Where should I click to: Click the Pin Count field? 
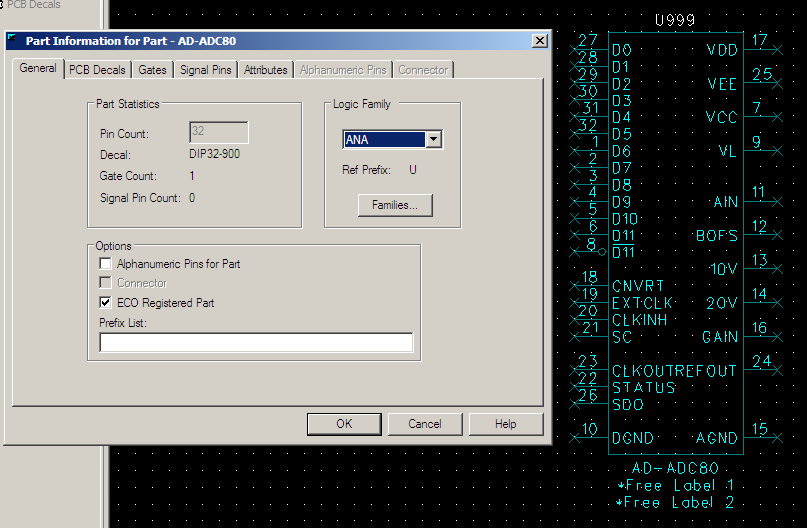(219, 132)
